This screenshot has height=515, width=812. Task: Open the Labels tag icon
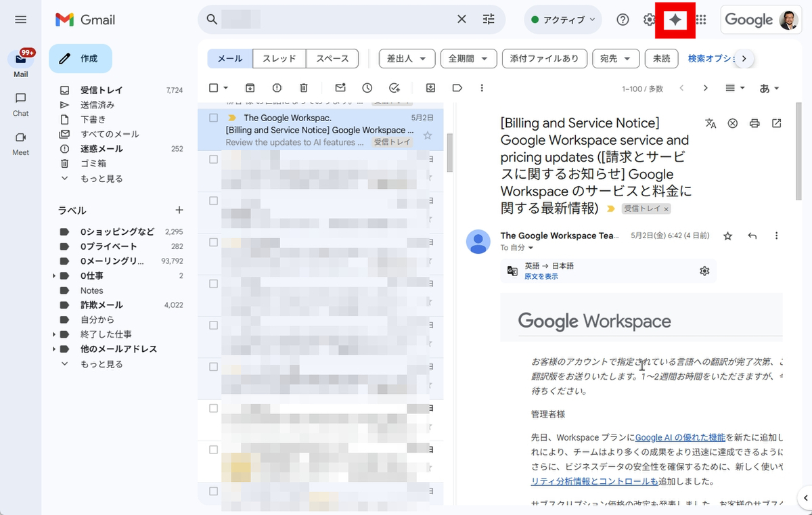pyautogui.click(x=457, y=88)
